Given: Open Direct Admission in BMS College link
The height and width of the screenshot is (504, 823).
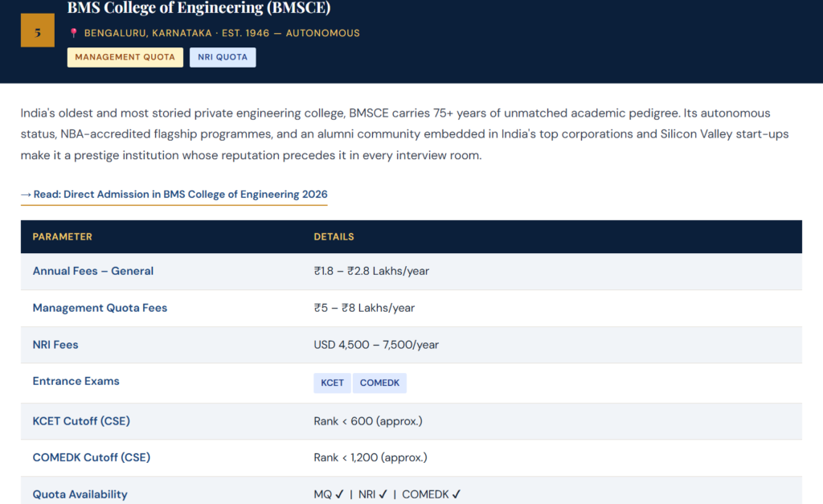Looking at the screenshot, I should point(174,194).
